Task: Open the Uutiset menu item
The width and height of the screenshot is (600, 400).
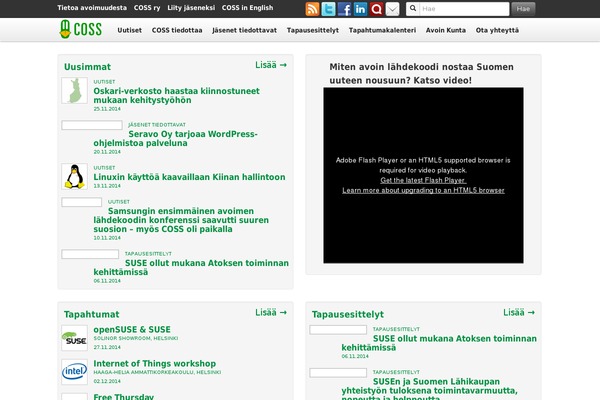Action: (x=129, y=30)
